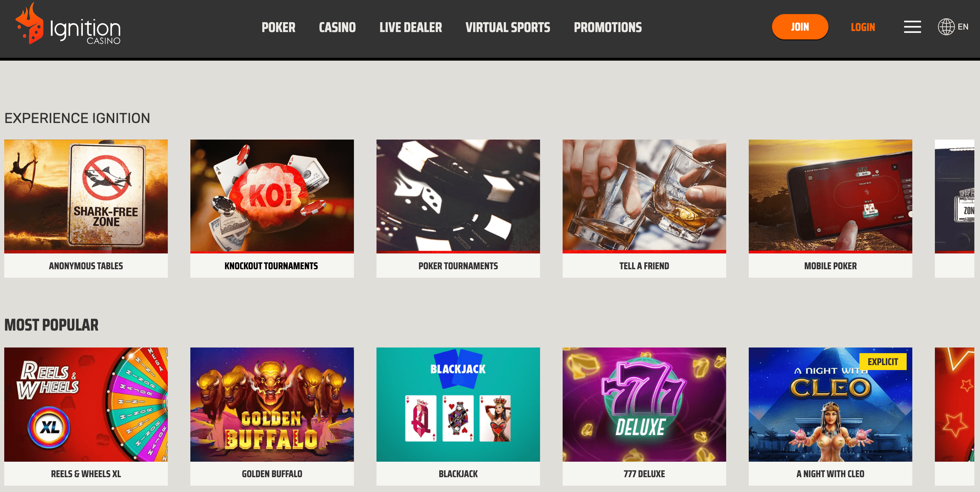This screenshot has height=492, width=980.
Task: Open the hamburger menu icon
Action: pos(912,27)
